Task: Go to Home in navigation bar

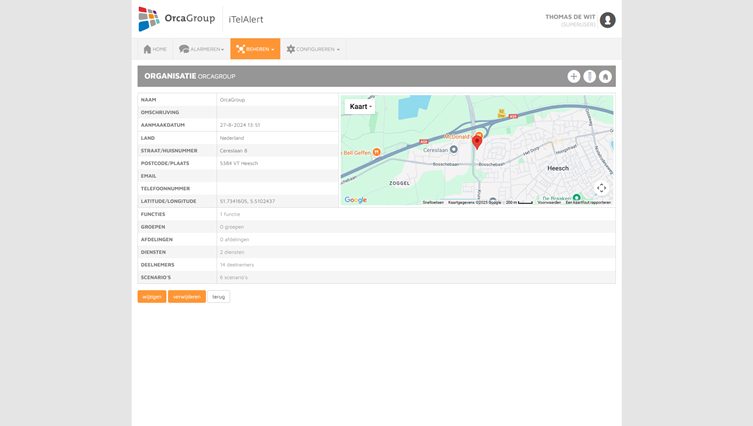Action: [x=155, y=49]
